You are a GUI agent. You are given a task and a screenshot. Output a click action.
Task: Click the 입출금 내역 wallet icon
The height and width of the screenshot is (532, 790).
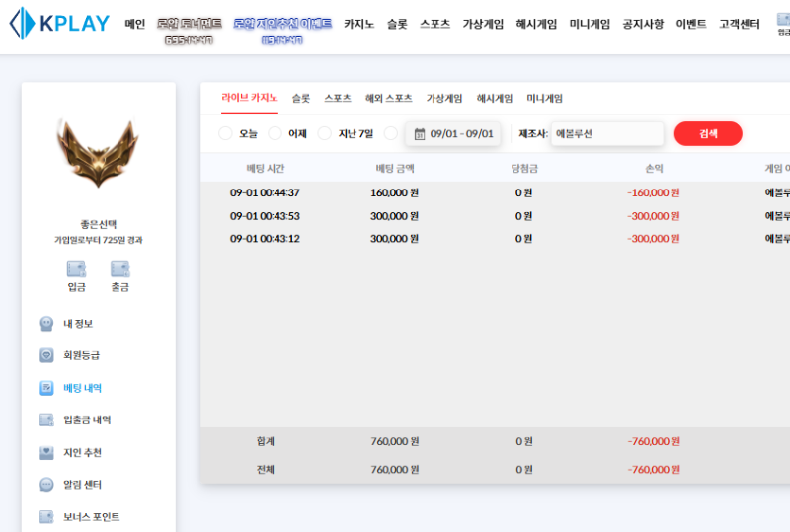pyautogui.click(x=46, y=419)
